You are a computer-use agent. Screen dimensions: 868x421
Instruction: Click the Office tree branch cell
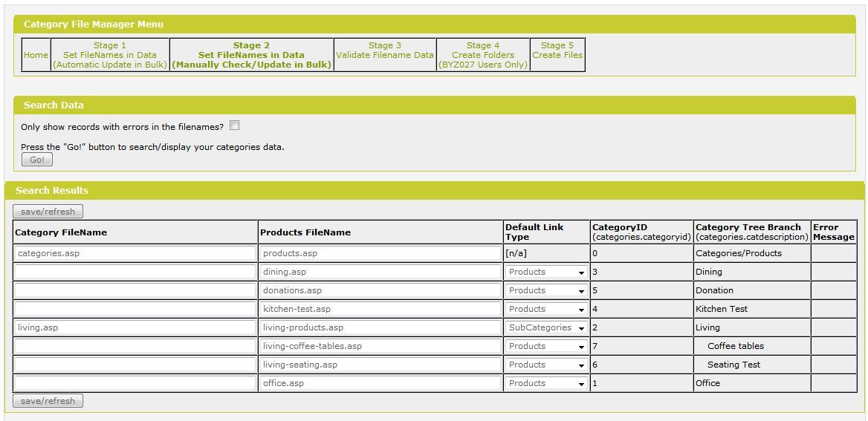click(752, 383)
